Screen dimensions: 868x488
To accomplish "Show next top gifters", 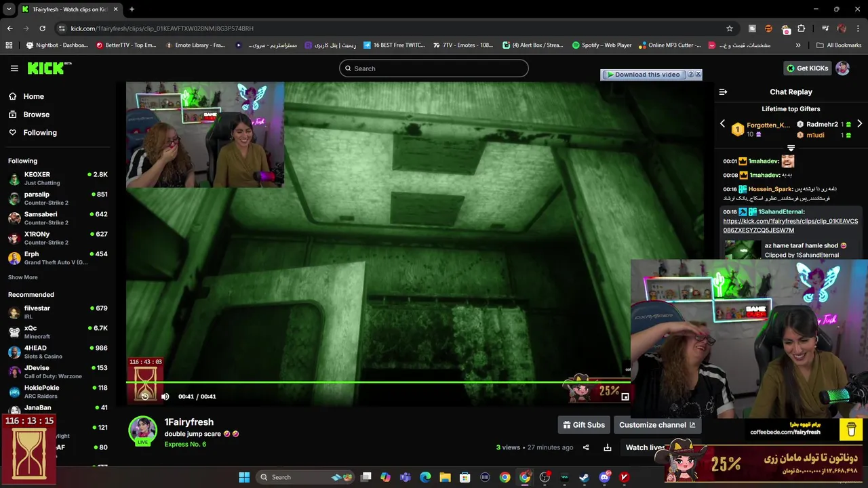I will click(x=859, y=124).
